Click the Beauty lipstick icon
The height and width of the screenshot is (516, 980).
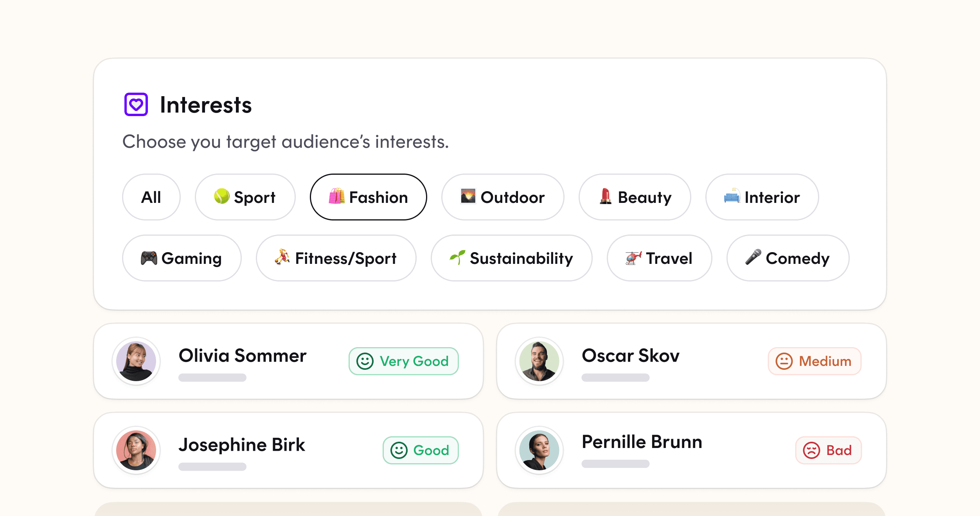coord(605,196)
